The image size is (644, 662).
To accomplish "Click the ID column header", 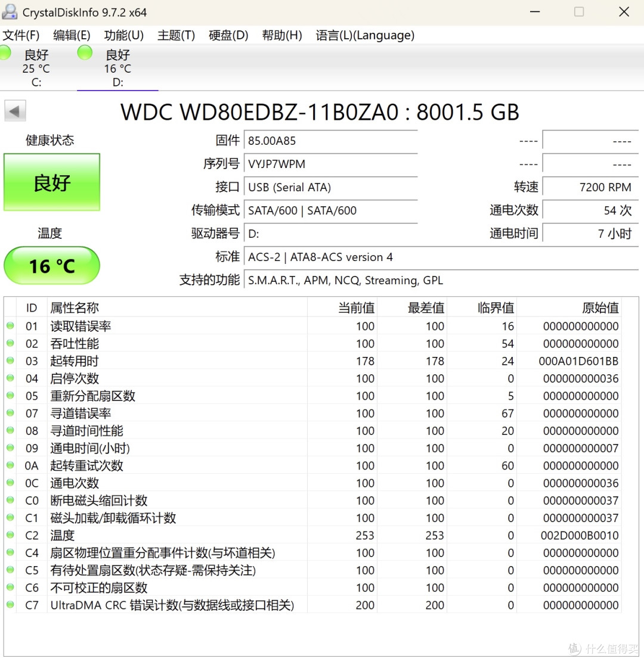I will tap(32, 308).
